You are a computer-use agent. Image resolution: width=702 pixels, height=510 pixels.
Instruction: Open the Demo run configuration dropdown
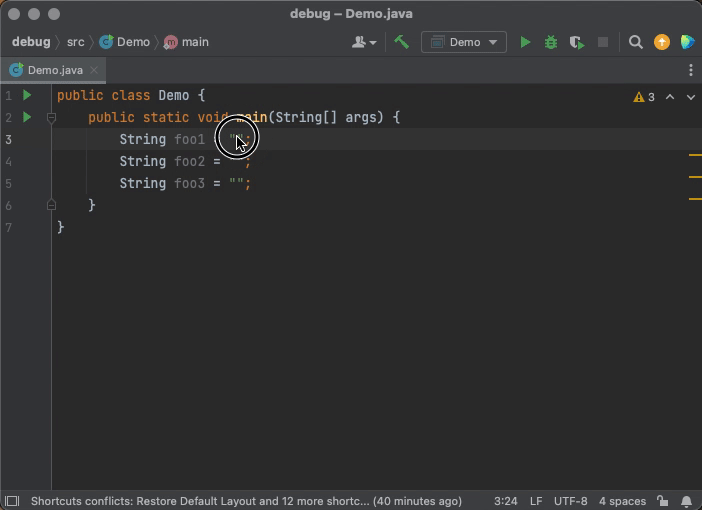coord(464,42)
